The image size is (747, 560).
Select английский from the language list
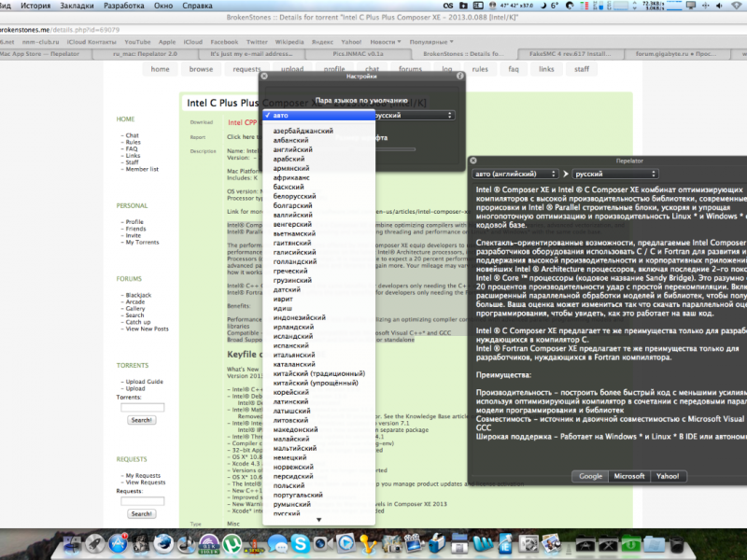tap(318, 149)
